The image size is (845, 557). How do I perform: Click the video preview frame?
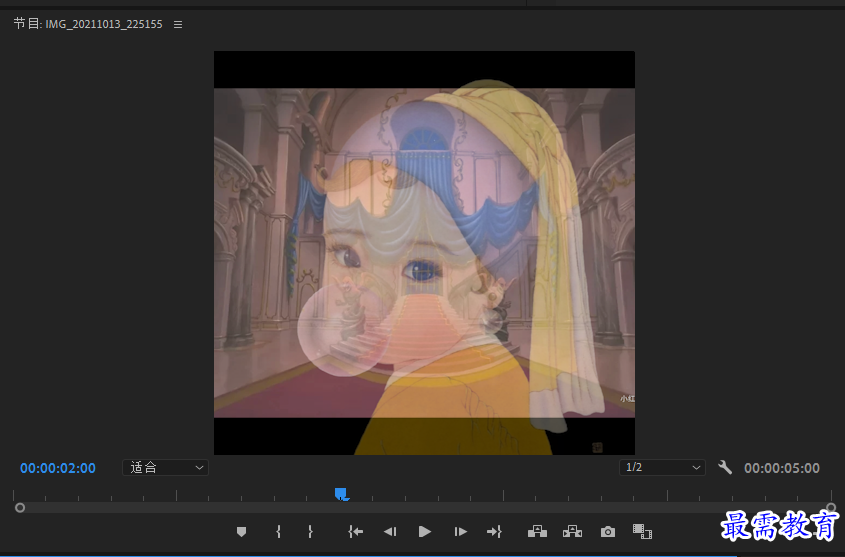424,253
